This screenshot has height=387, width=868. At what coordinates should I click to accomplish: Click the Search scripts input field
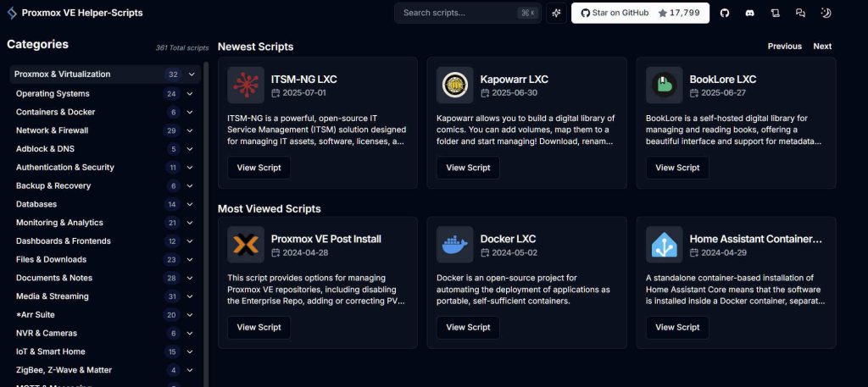pos(468,13)
